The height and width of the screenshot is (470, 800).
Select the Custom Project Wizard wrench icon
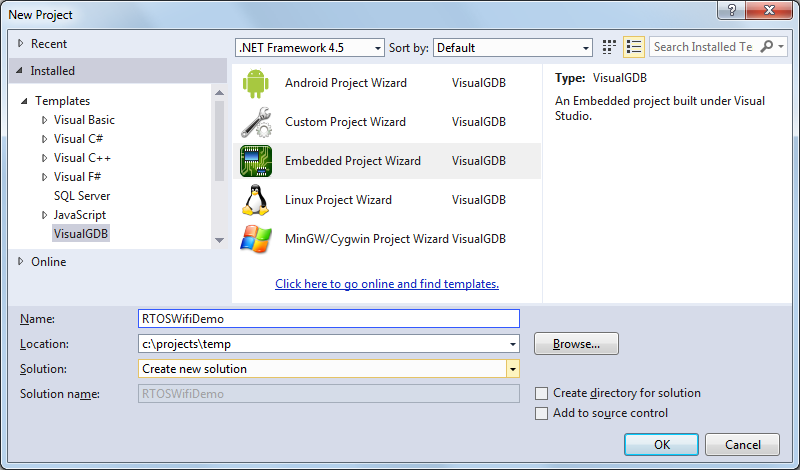click(256, 122)
